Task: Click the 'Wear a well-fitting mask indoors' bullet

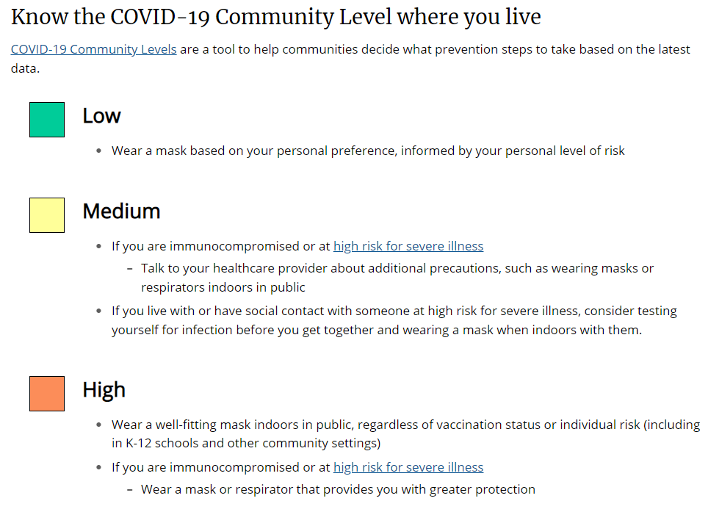Action: click(x=405, y=424)
